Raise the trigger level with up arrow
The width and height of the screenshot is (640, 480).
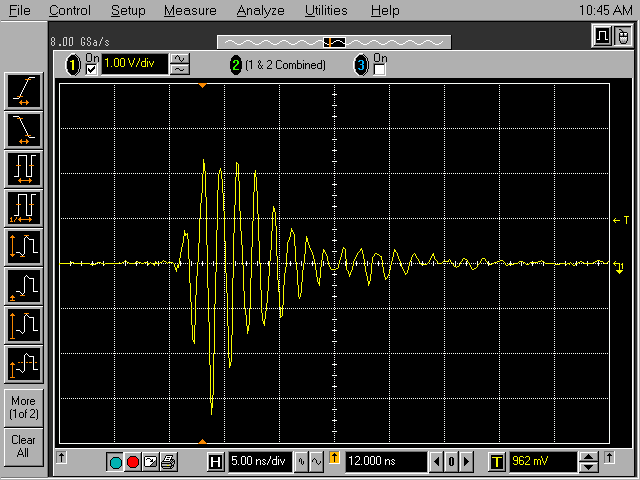coord(589,457)
